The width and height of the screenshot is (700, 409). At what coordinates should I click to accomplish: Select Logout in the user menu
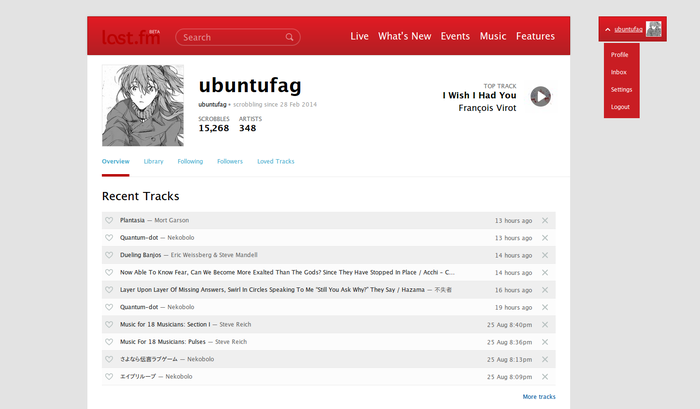(x=620, y=107)
